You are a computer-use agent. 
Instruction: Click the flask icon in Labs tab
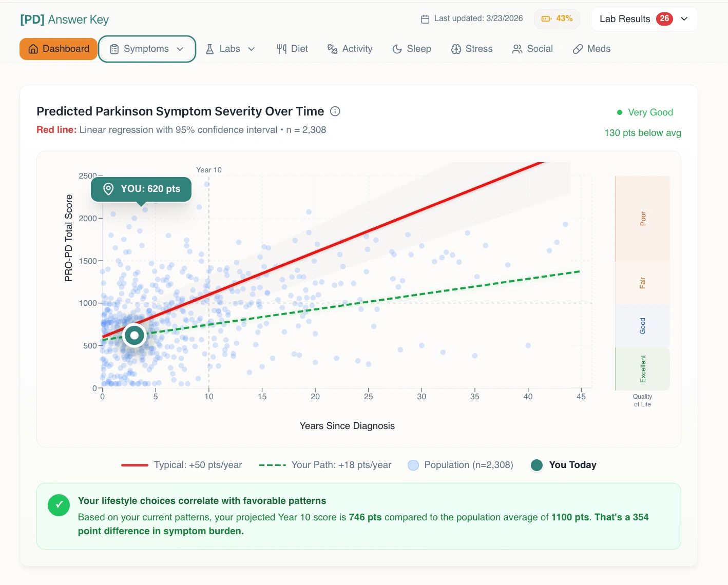click(x=209, y=49)
